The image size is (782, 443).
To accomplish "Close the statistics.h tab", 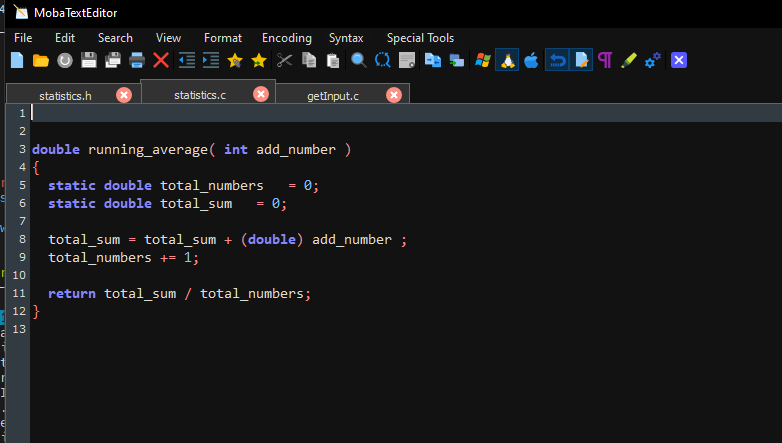I will tap(124, 95).
